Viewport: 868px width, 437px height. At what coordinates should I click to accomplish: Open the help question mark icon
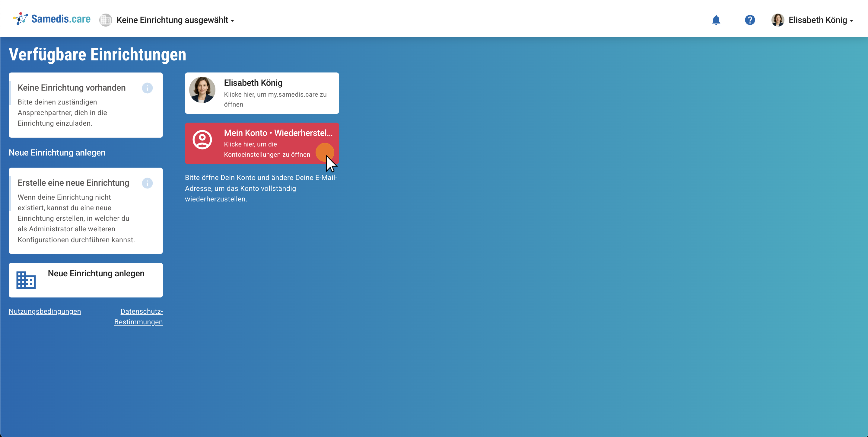750,20
